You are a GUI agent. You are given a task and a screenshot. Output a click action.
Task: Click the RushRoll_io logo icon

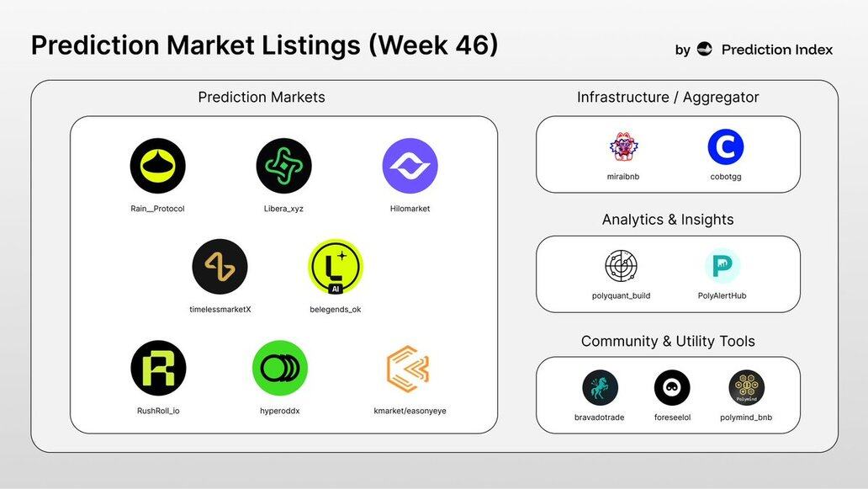(x=158, y=368)
